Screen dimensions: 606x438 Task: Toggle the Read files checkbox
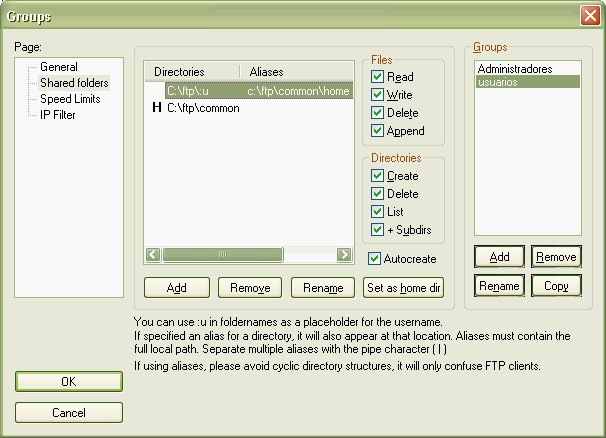[377, 77]
